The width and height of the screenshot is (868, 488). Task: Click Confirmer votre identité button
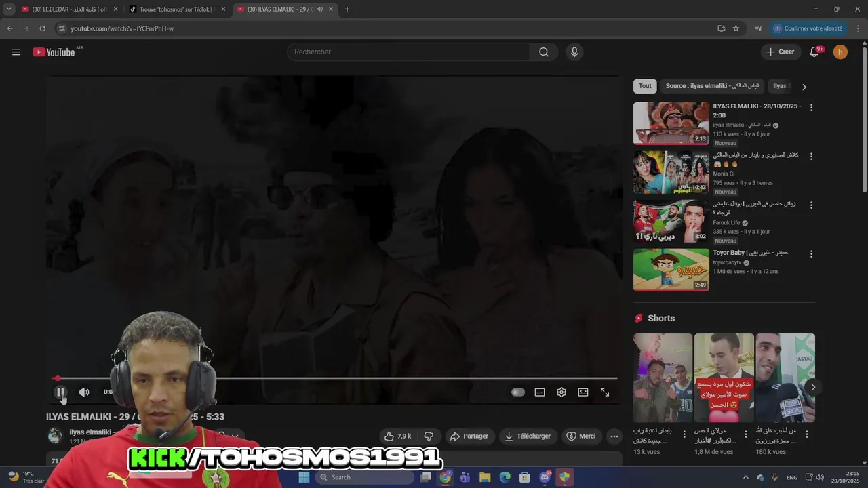pos(808,28)
